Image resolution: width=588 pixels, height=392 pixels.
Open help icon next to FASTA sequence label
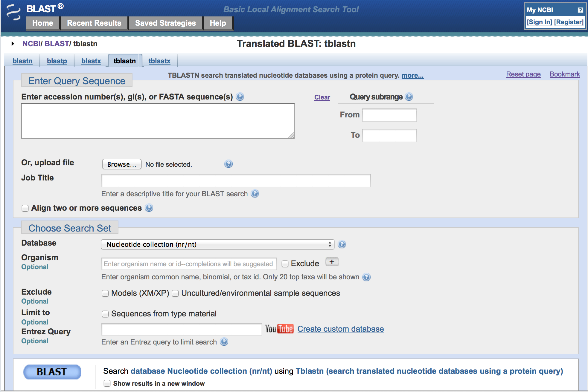click(x=240, y=97)
